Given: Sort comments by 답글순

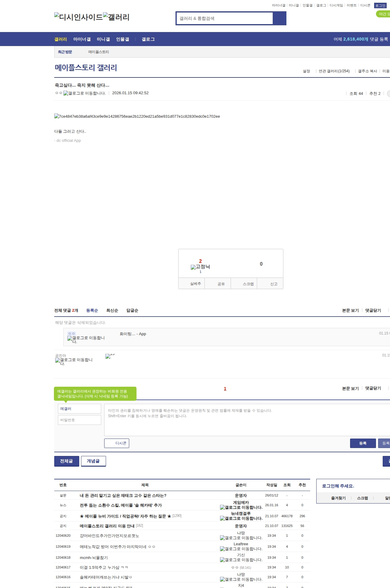Looking at the screenshot, I should pyautogui.click(x=132, y=310).
